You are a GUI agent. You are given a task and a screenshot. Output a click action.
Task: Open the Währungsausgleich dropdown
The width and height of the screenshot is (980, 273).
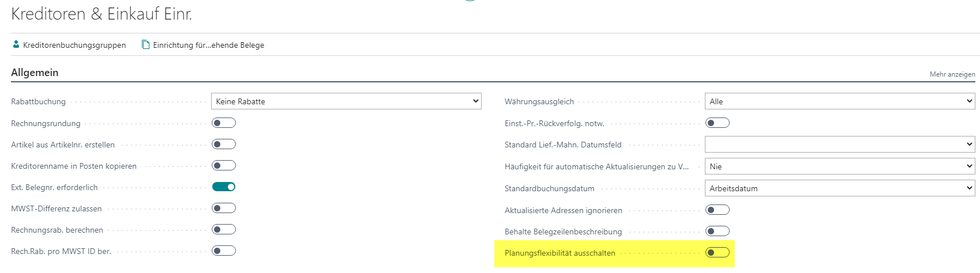(x=840, y=101)
